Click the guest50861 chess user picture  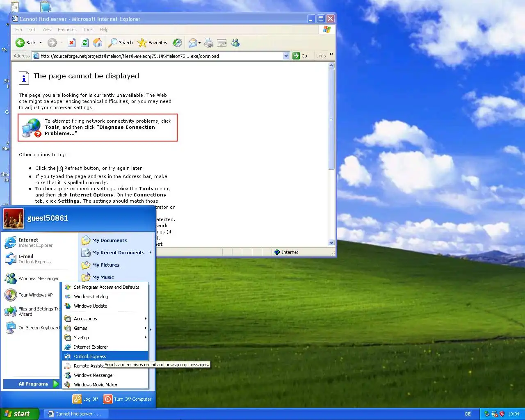pos(14,219)
